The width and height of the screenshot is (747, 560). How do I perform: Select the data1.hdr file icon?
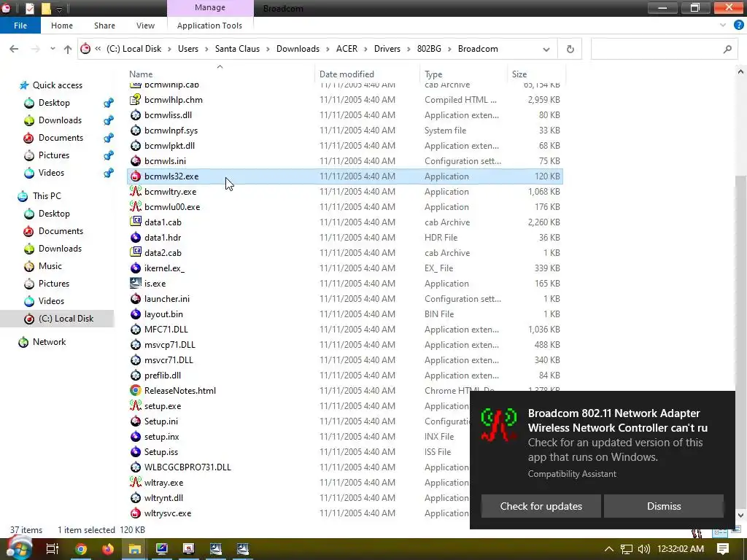136,237
